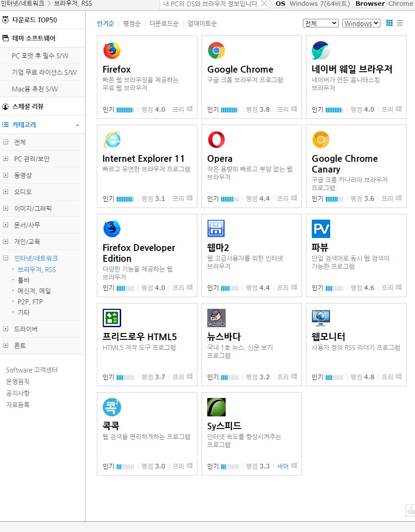The height and width of the screenshot is (532, 415).
Task: Close the PC info banner
Action: (x=264, y=4)
